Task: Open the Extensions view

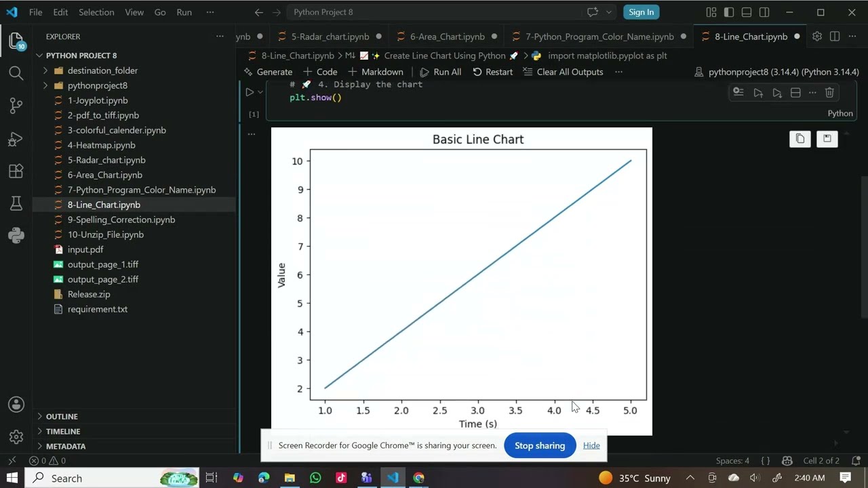Action: 16,171
